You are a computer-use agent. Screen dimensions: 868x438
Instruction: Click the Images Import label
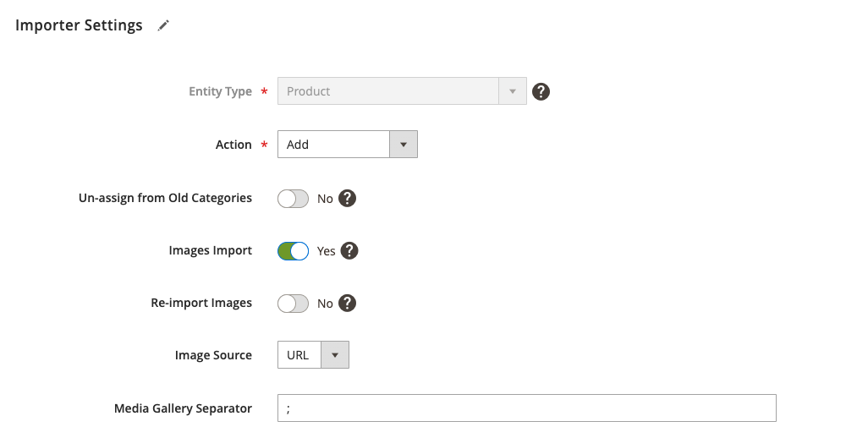click(x=211, y=250)
